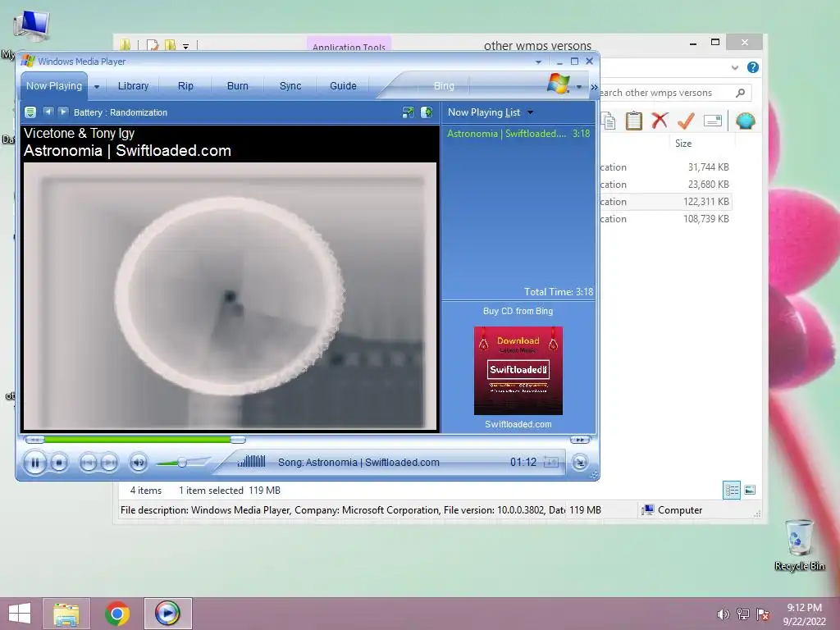The image size is (840, 630).
Task: Click the Paste clipboard icon in Explorer
Action: 634,121
